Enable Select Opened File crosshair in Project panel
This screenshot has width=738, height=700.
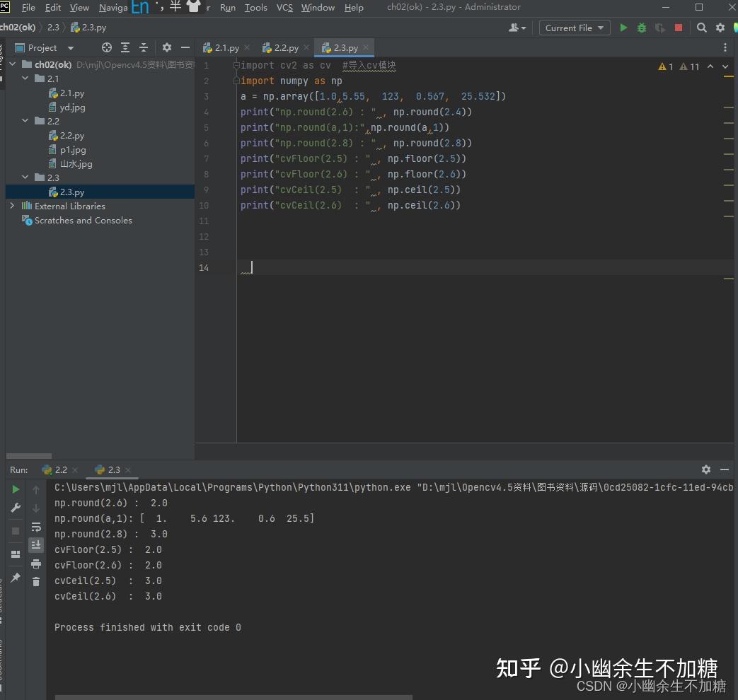(107, 47)
